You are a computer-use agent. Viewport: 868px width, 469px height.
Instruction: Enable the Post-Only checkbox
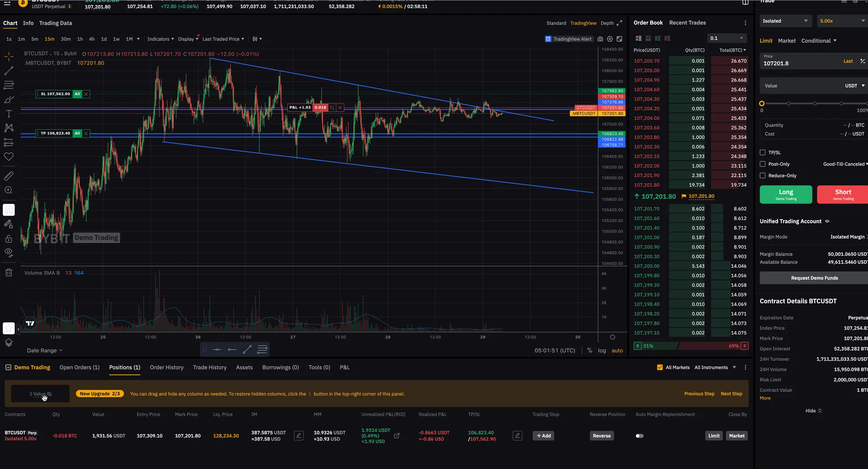(763, 164)
